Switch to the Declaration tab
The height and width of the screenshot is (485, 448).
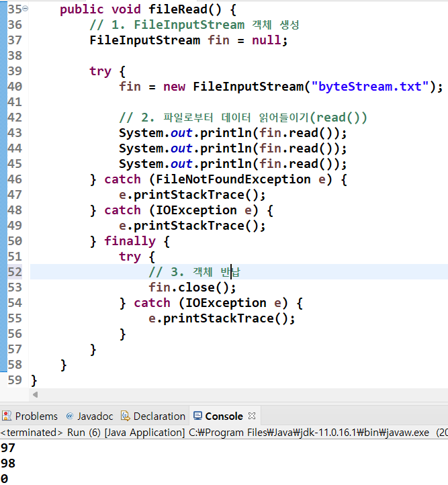(x=153, y=416)
